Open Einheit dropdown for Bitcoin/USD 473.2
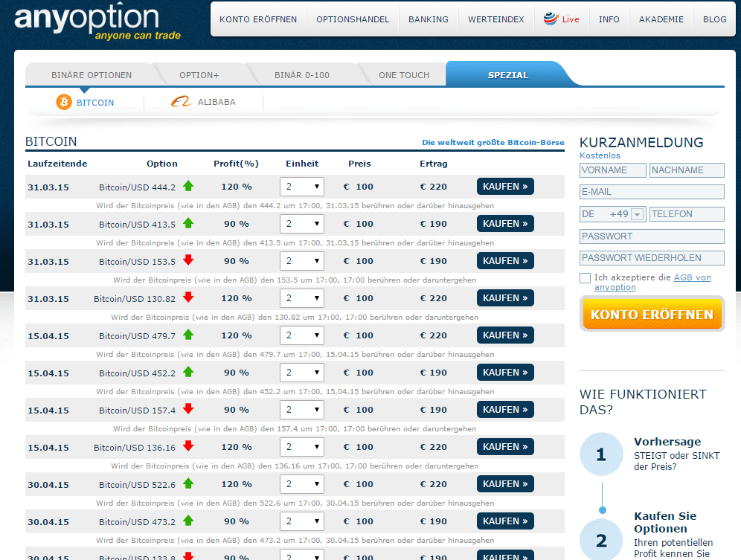This screenshot has width=741, height=560. coord(302,522)
